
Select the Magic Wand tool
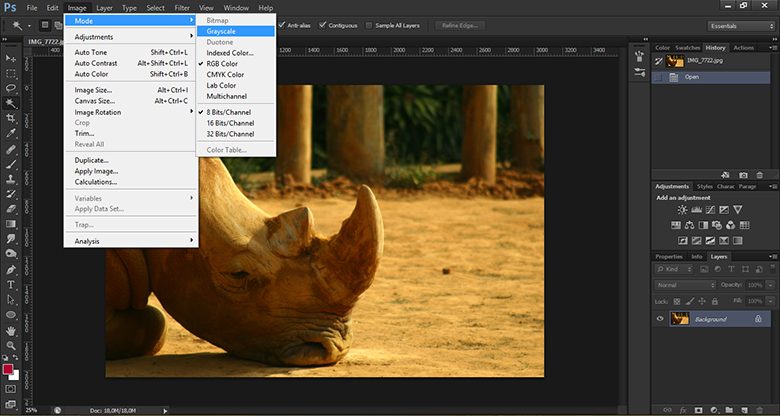pyautogui.click(x=10, y=102)
